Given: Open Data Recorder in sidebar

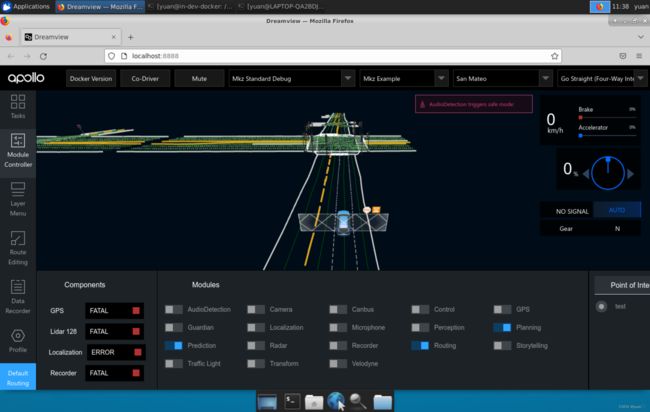Looking at the screenshot, I should pyautogui.click(x=18, y=296).
